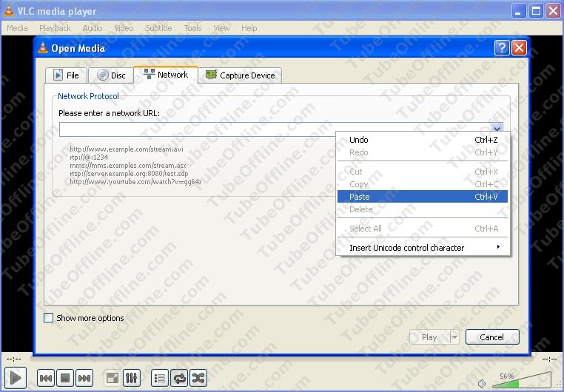The height and width of the screenshot is (392, 564).
Task: Show the playlist icon
Action: [160, 378]
